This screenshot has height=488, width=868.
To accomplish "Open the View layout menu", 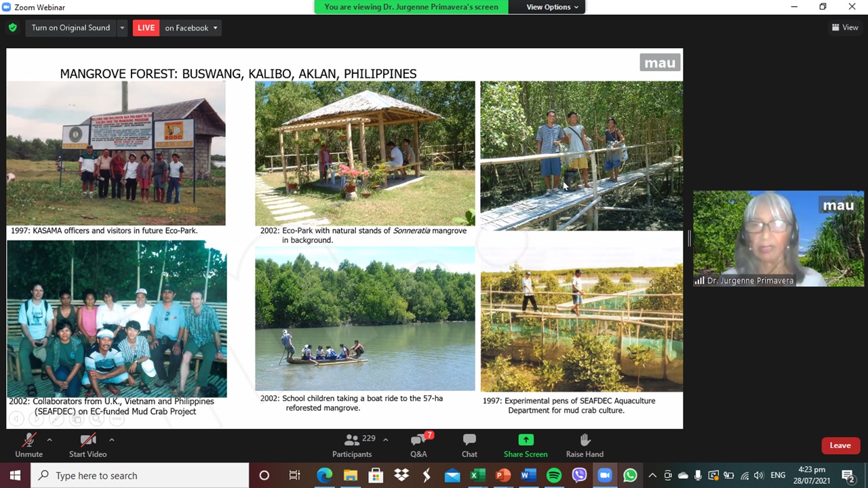I will (x=845, y=28).
